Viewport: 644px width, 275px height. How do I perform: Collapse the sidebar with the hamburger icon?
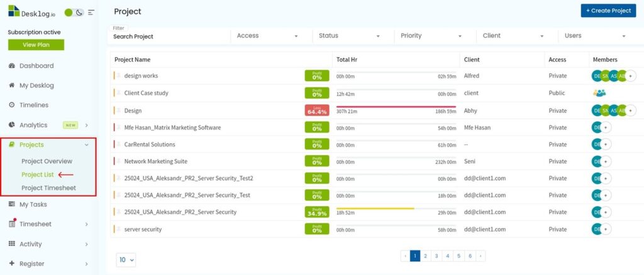91,12
